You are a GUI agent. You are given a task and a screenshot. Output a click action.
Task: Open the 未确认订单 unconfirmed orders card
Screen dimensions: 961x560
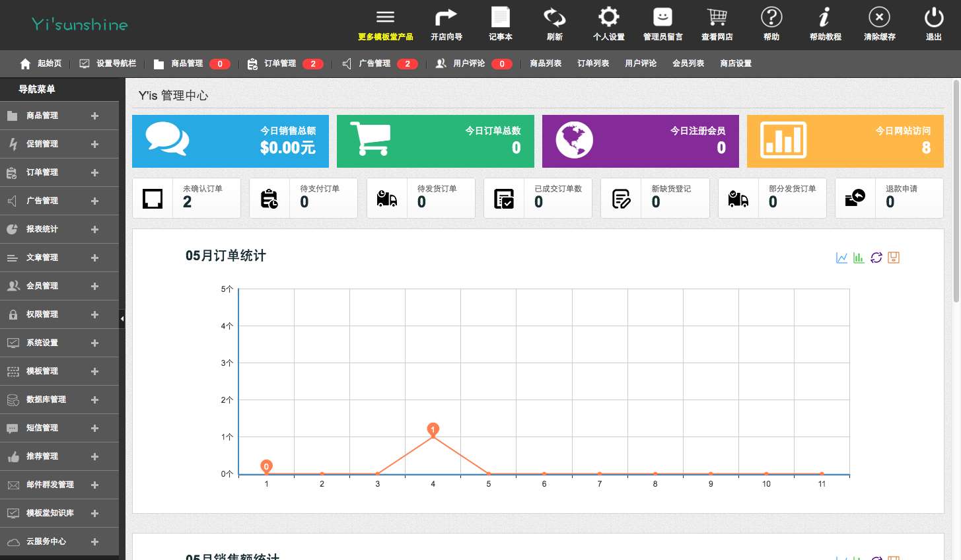[187, 198]
